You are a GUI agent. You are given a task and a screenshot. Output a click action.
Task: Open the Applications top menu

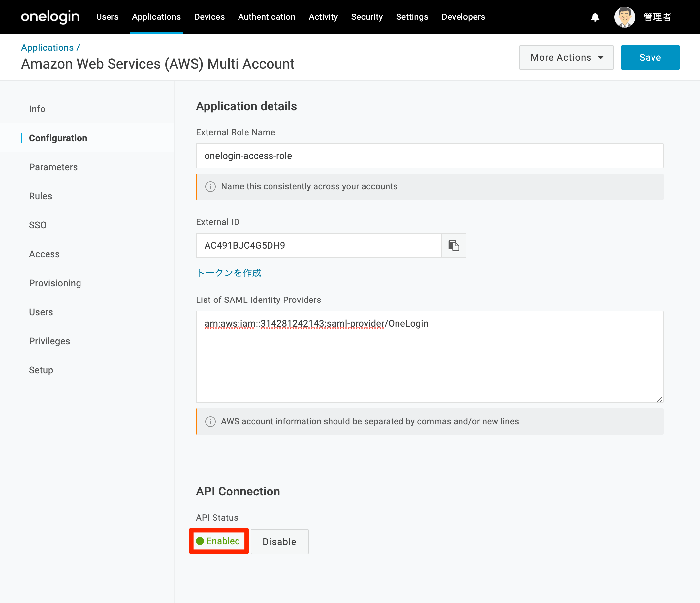(156, 17)
